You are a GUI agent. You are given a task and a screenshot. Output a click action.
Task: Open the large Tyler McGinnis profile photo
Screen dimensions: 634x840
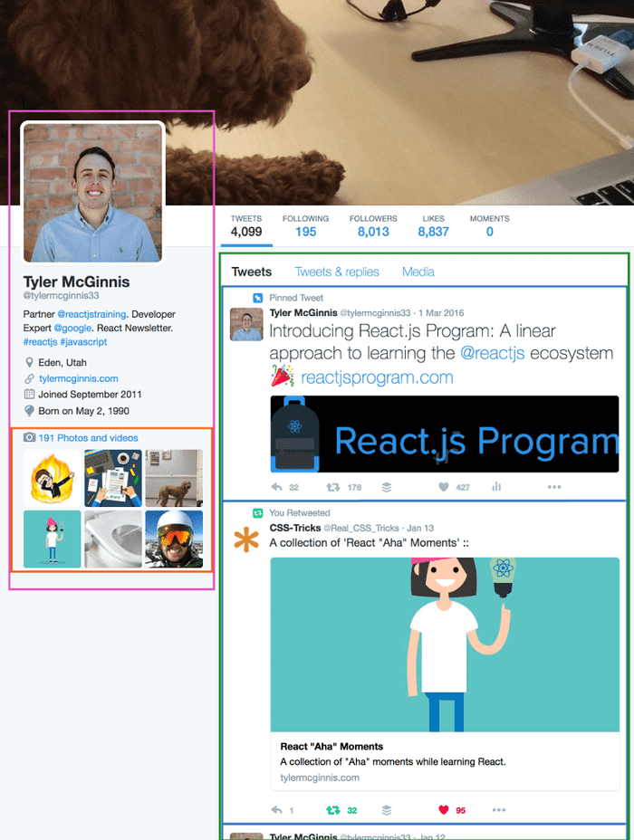click(92, 193)
